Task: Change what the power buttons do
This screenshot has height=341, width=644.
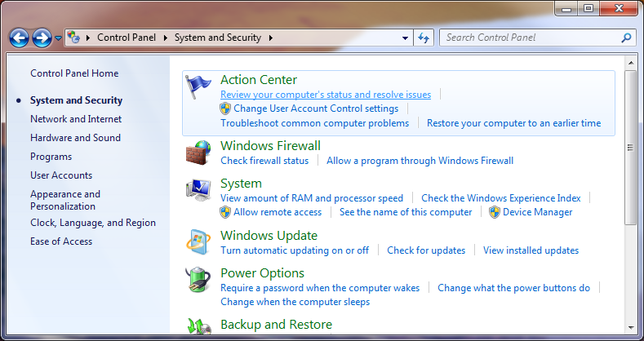Action: [x=513, y=288]
